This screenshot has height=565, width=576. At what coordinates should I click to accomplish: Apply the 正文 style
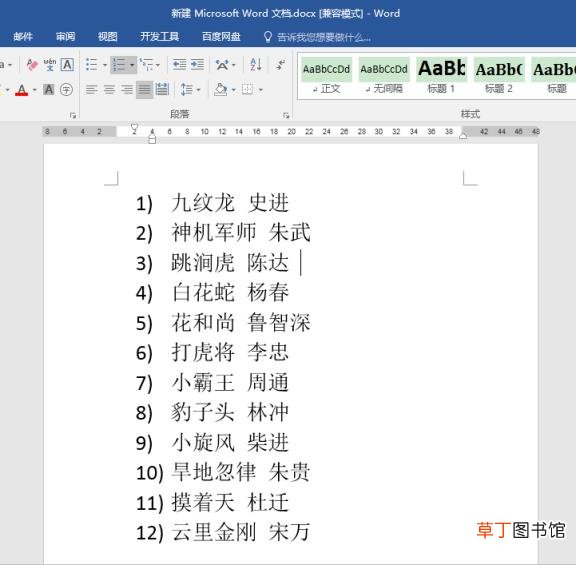pos(327,76)
